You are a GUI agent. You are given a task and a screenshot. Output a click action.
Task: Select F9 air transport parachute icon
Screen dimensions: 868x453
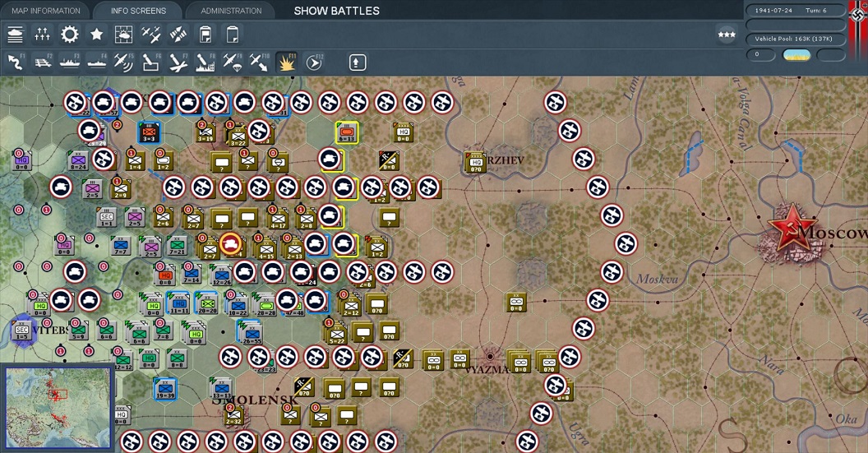232,62
